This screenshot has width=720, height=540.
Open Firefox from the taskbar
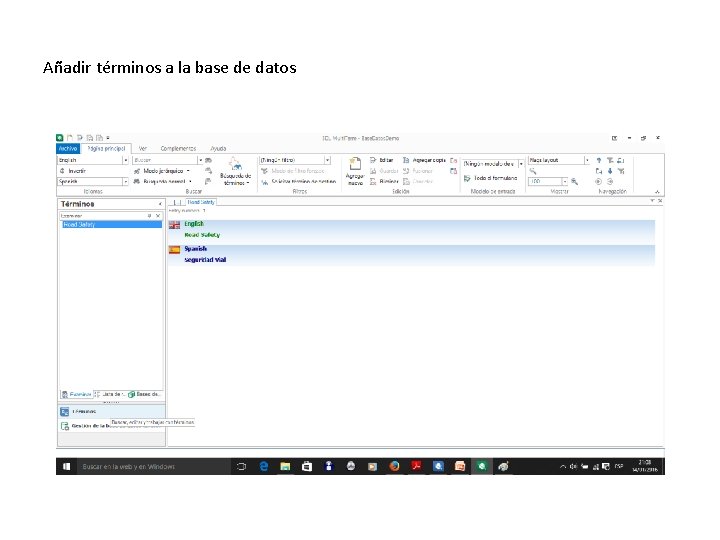click(x=394, y=466)
